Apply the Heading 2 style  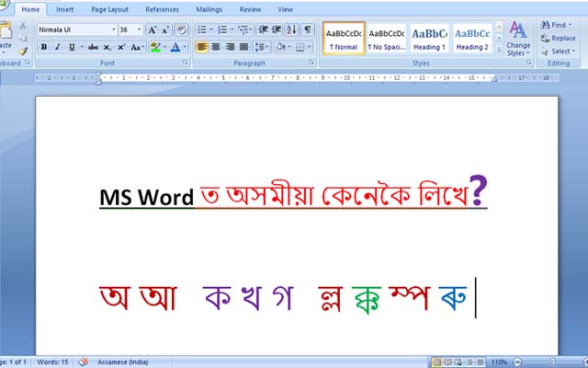(x=472, y=39)
